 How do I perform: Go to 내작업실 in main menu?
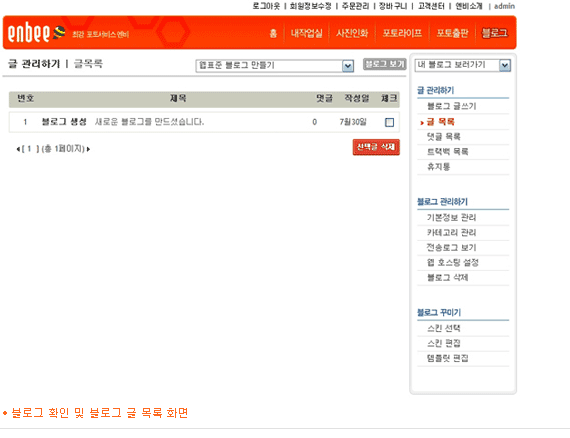(x=306, y=33)
